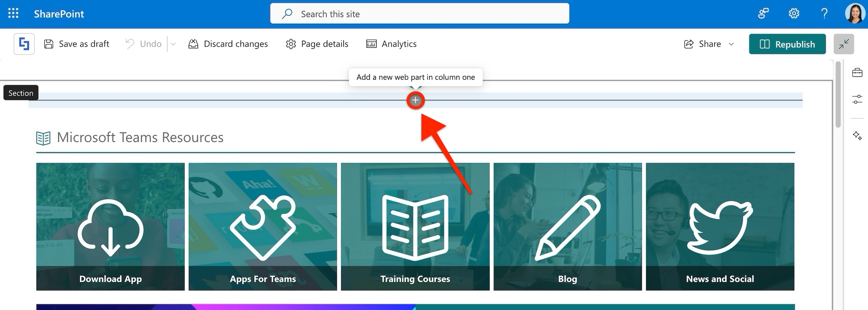Open Analytics
Image resolution: width=868 pixels, height=310 pixels.
(391, 44)
